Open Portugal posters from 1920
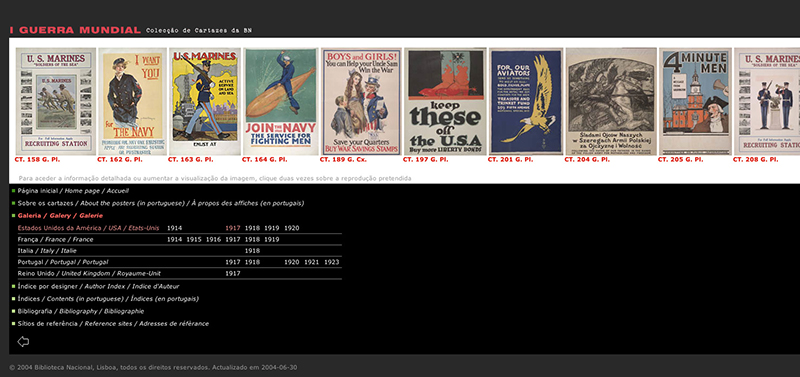Image resolution: width=800 pixels, height=377 pixels. [292, 262]
